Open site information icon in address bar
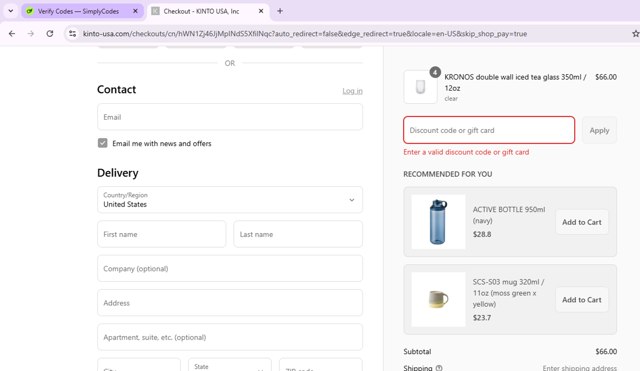The image size is (640, 371). tap(73, 34)
